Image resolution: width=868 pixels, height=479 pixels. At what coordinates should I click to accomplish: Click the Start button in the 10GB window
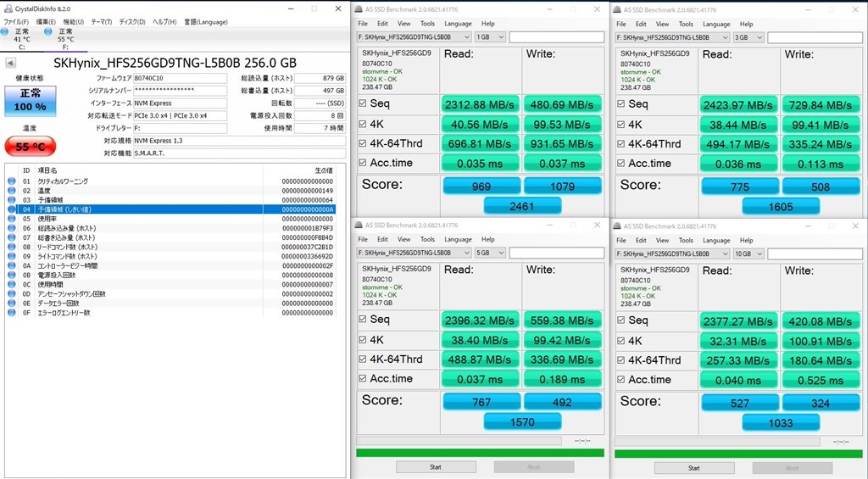(694, 468)
